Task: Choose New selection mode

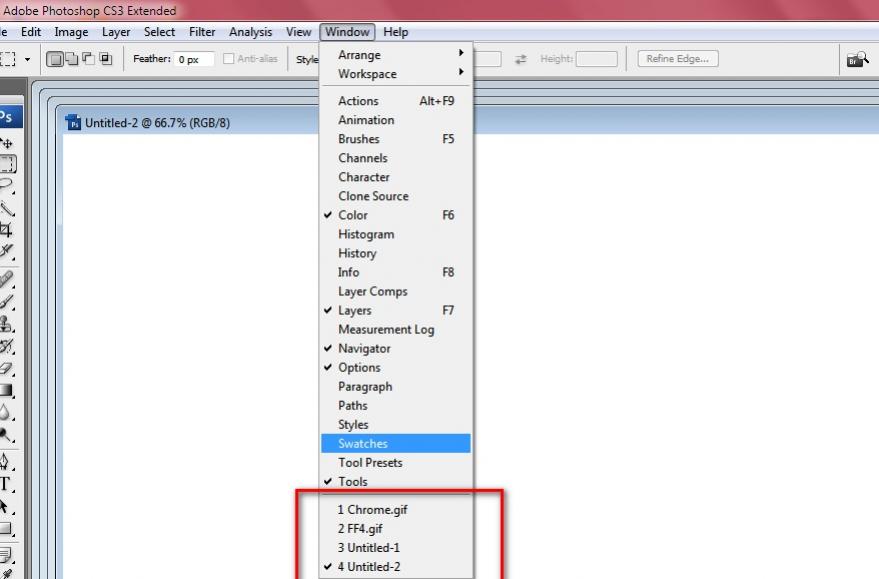Action: pos(54,59)
